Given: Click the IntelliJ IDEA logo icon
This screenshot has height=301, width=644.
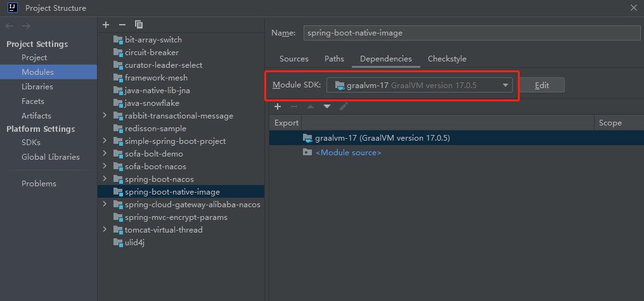Looking at the screenshot, I should tap(13, 8).
